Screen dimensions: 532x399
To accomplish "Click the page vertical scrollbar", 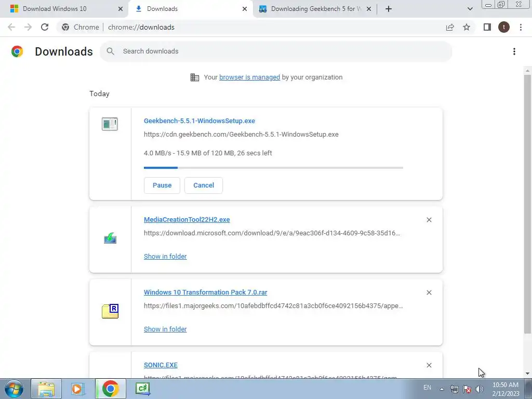I will 528,204.
